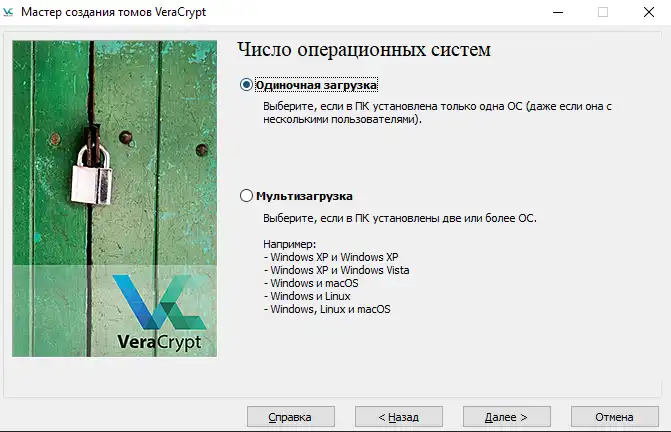Open help with the Справка button
671x432 pixels.
[x=291, y=416]
